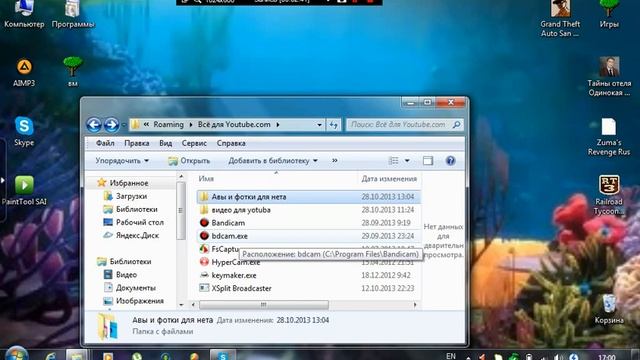Click the Компьютер desktop icon
The width and height of the screenshot is (640, 360).
pos(24,15)
